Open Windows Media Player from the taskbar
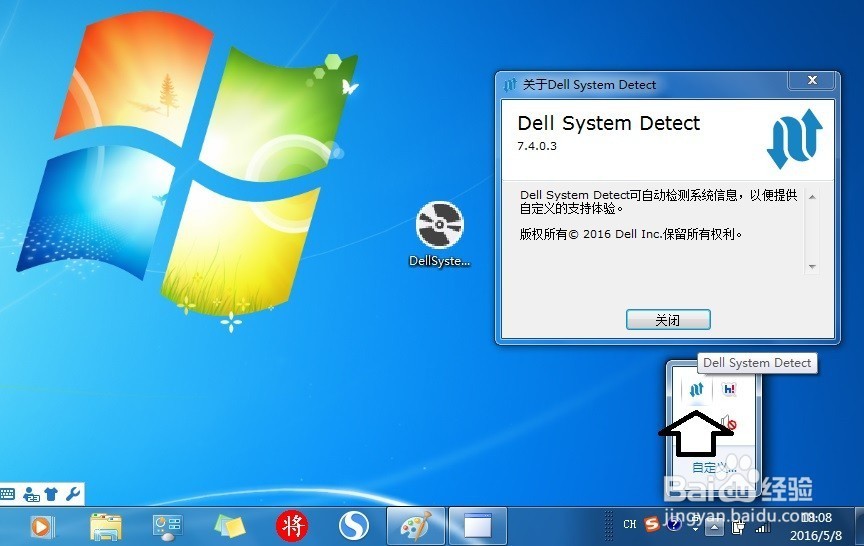 (41, 527)
